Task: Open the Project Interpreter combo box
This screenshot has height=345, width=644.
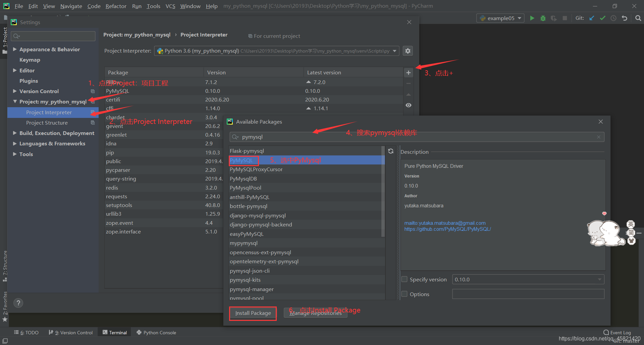Action: pyautogui.click(x=276, y=51)
